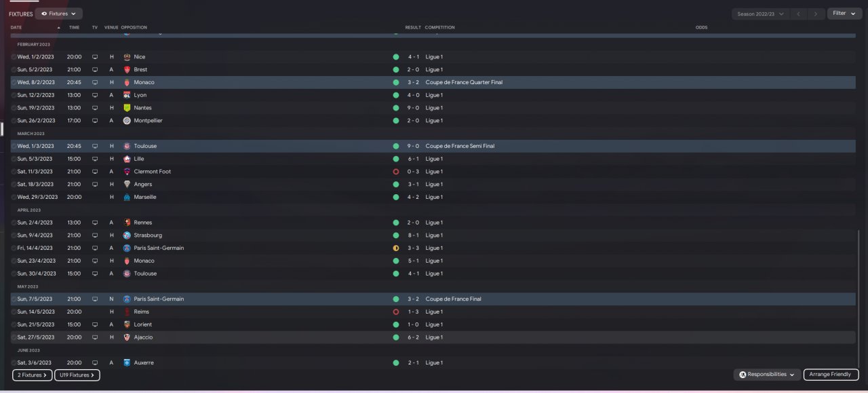The width and height of the screenshot is (868, 393).
Task: Click the Auxerre club badge icon
Action: coord(127,362)
